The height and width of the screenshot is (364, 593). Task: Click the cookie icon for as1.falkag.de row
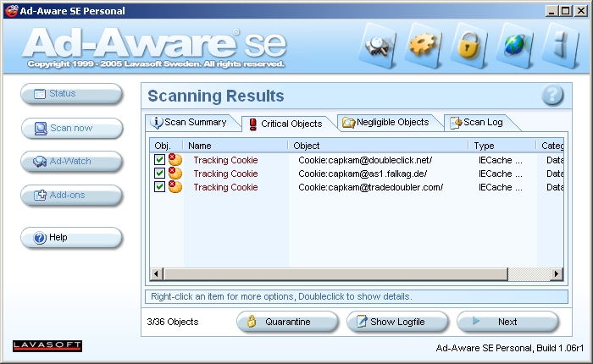click(175, 174)
